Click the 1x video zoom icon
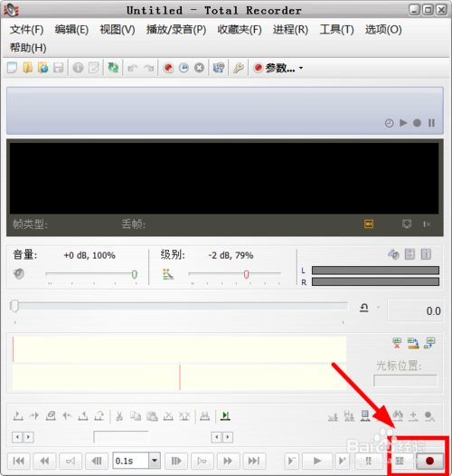This screenshot has height=476, width=452. (427, 224)
